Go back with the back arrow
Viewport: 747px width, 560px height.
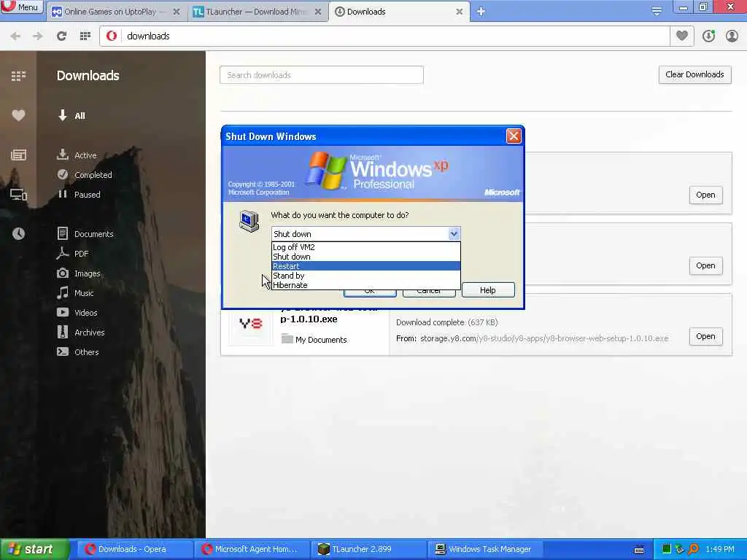[x=15, y=36]
